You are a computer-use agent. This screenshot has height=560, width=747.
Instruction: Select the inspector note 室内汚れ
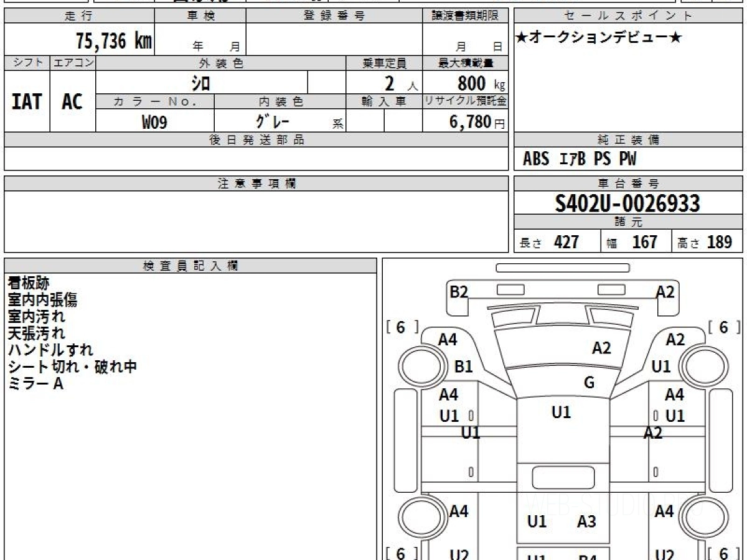tap(36, 317)
